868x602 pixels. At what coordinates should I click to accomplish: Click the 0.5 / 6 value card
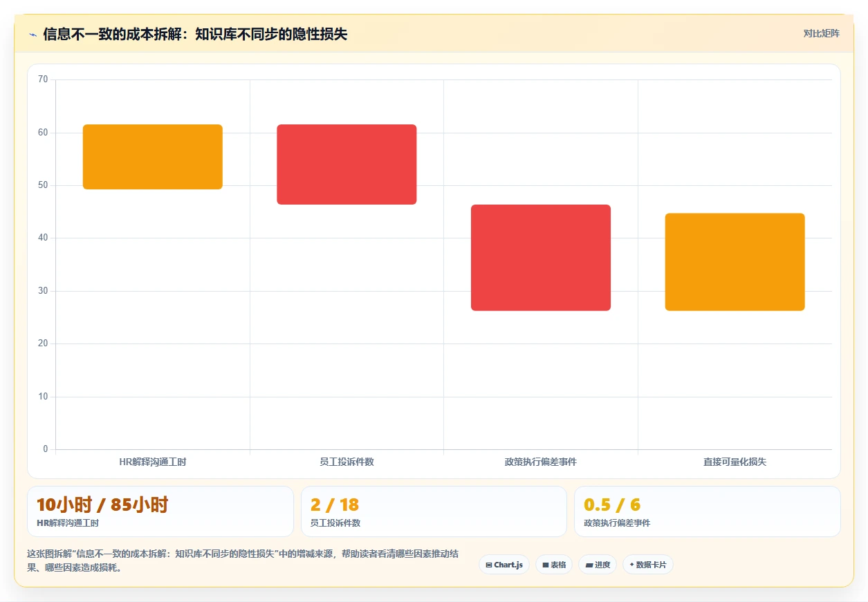(x=708, y=511)
